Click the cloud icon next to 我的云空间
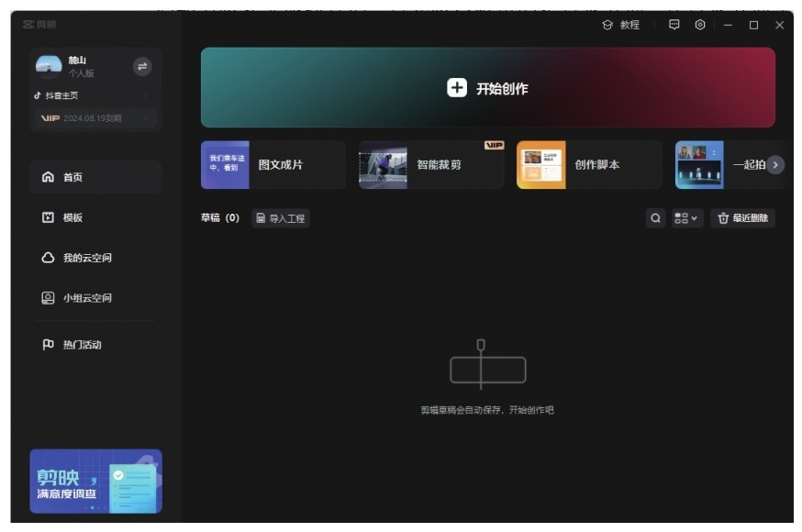Viewport: 802px width, 532px height. tap(48, 258)
